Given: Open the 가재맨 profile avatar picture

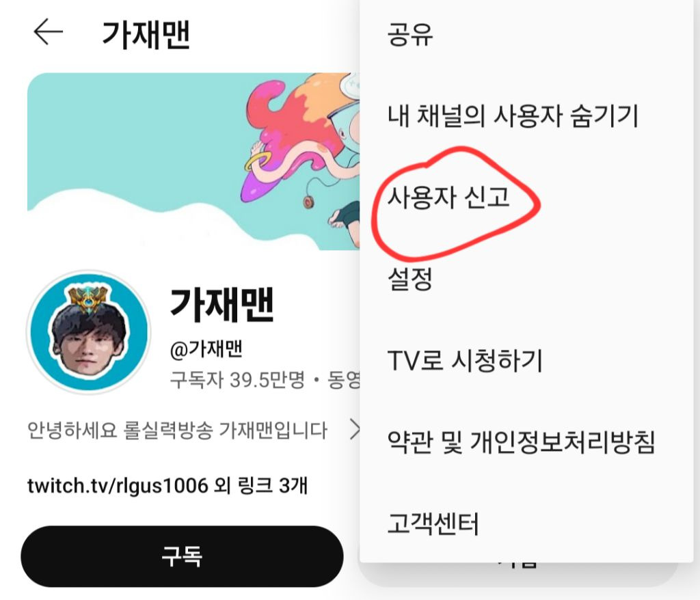Looking at the screenshot, I should 89,331.
